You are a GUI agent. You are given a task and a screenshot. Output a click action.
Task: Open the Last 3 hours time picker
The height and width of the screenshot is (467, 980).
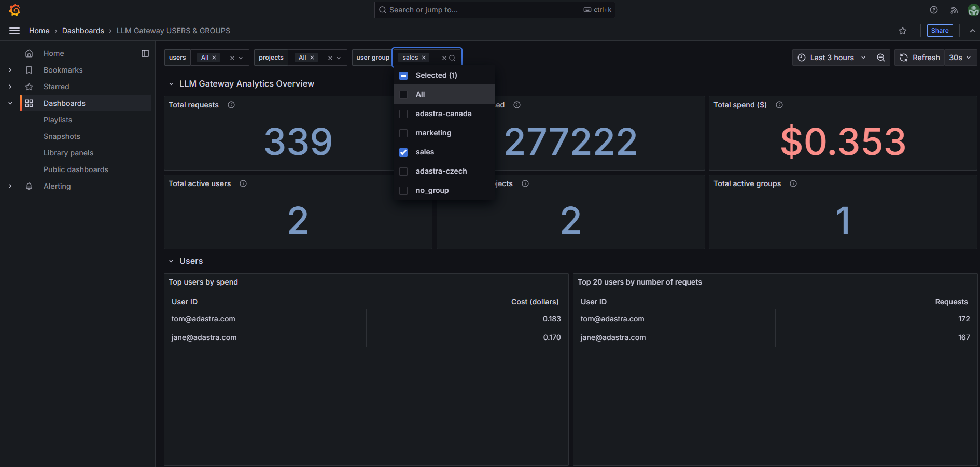[831, 57]
